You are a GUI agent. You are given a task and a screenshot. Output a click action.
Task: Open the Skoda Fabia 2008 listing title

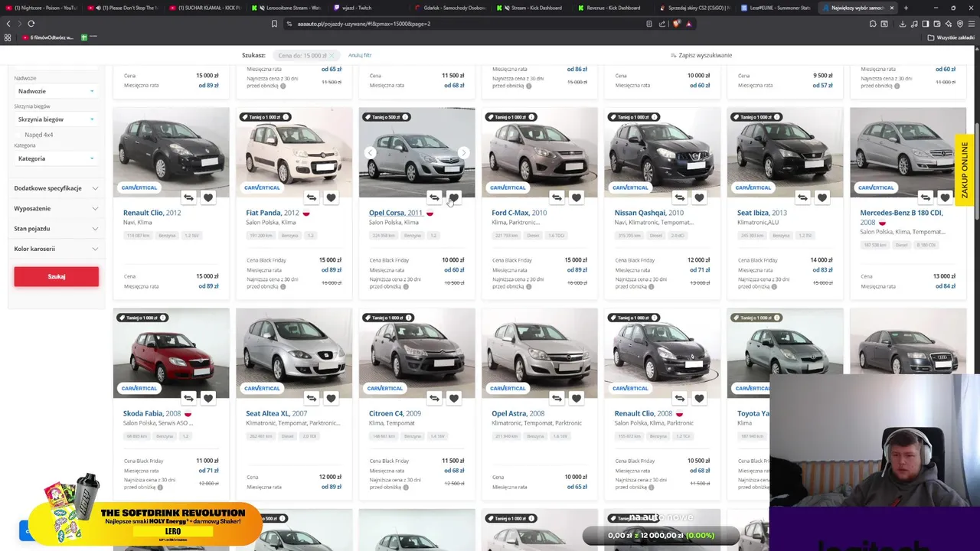point(152,413)
